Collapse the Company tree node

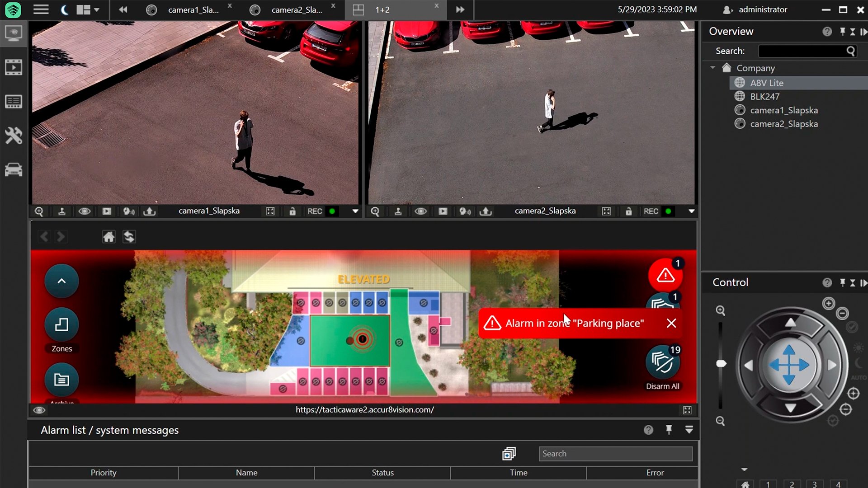point(713,68)
